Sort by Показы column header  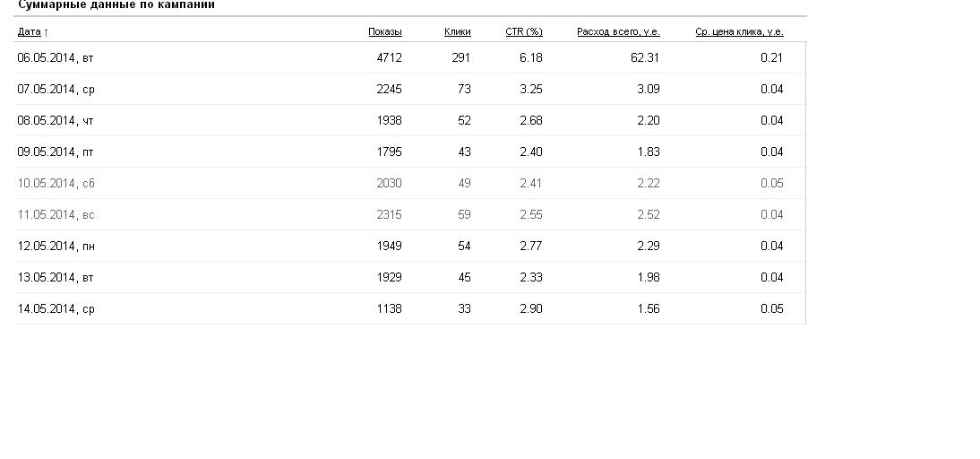[x=384, y=32]
